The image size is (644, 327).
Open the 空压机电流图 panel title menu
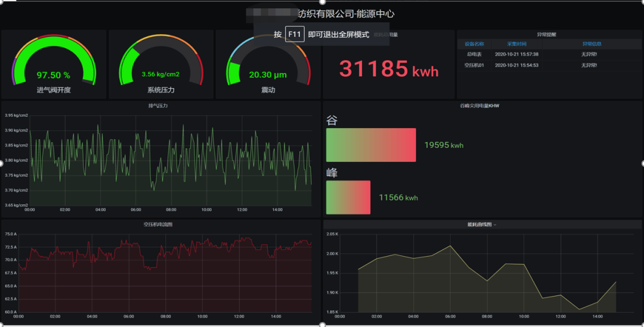[x=158, y=225]
